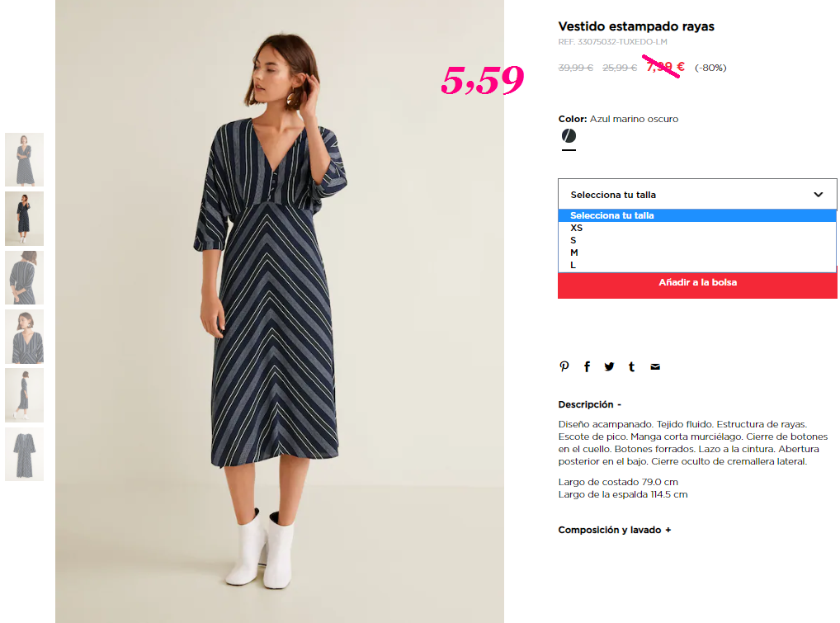Show back view close-up thumbnail

[x=24, y=277]
